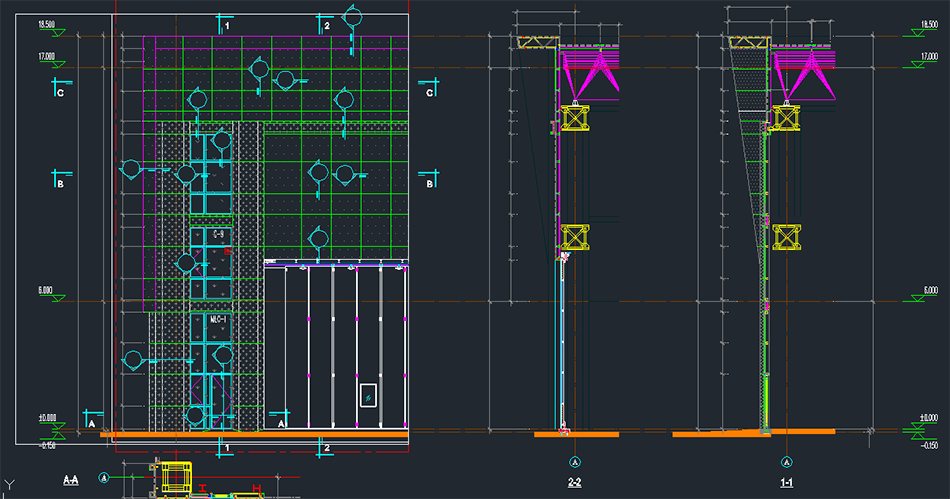Select the MLC-1 door label
Image resolution: width=950 pixels, height=499 pixels.
(217, 318)
